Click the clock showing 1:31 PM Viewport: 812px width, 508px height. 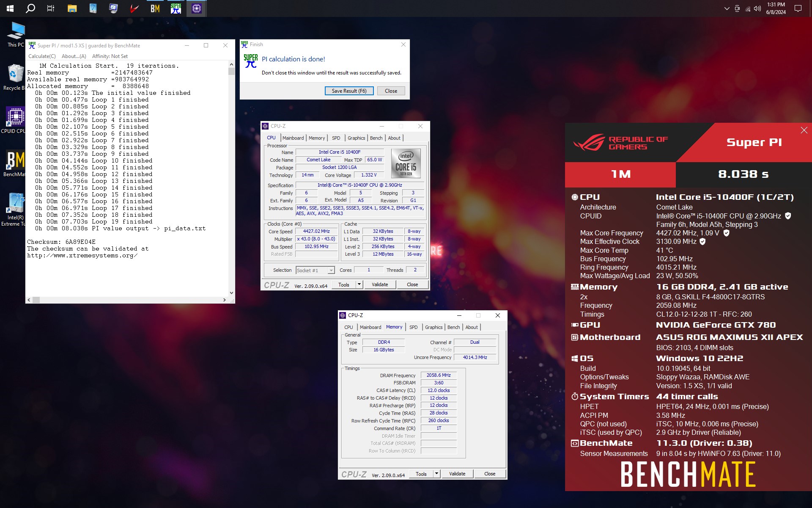click(x=776, y=5)
